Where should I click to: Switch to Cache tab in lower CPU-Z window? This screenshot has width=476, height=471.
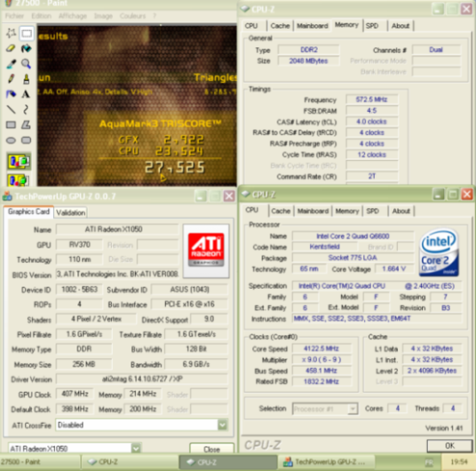(x=281, y=211)
